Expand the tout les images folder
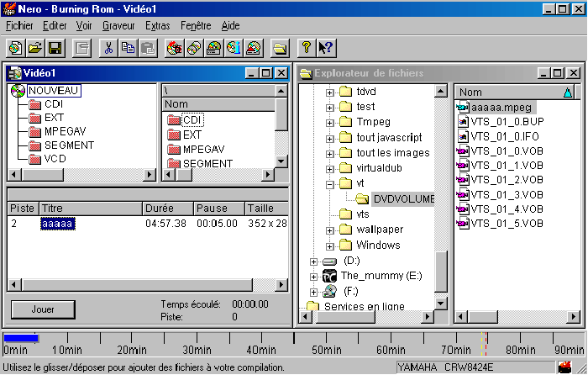 (329, 154)
